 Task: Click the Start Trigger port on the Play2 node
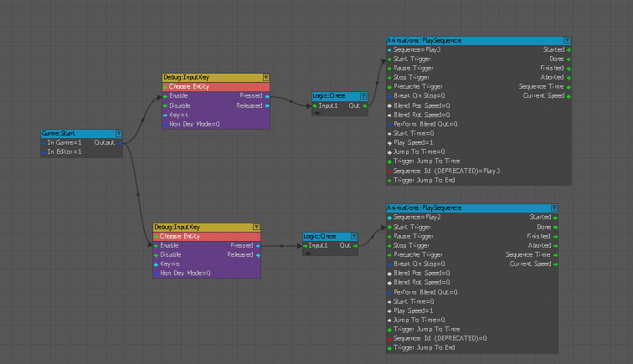pos(409,227)
